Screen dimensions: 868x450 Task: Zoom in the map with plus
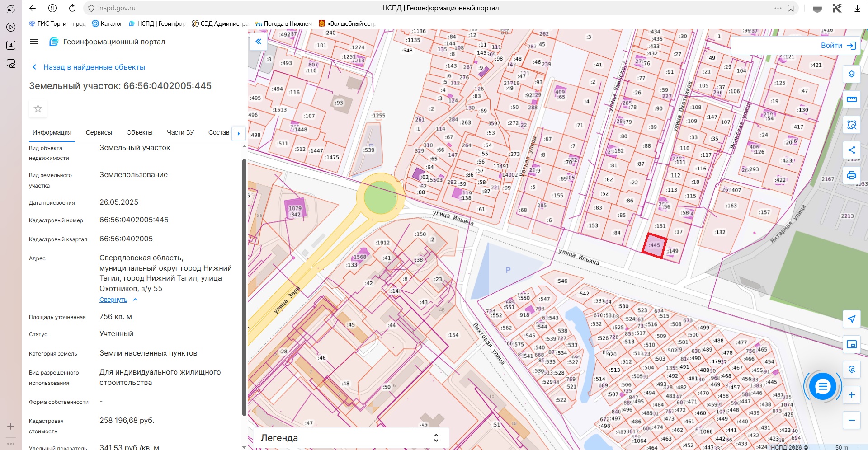852,395
